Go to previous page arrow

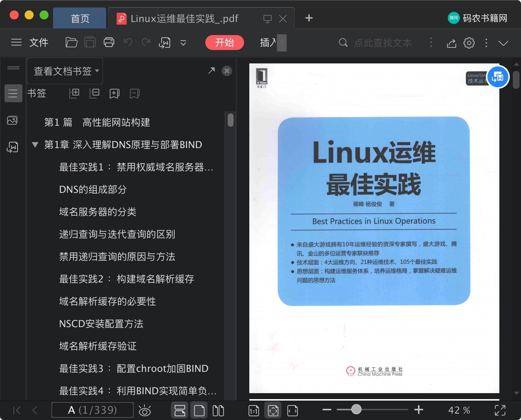coord(35,410)
